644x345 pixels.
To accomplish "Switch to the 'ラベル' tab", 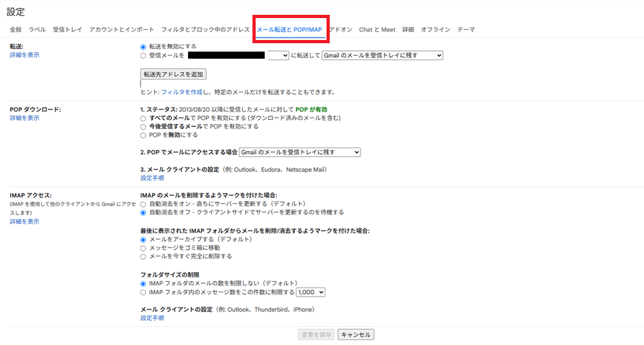I will click(x=37, y=30).
